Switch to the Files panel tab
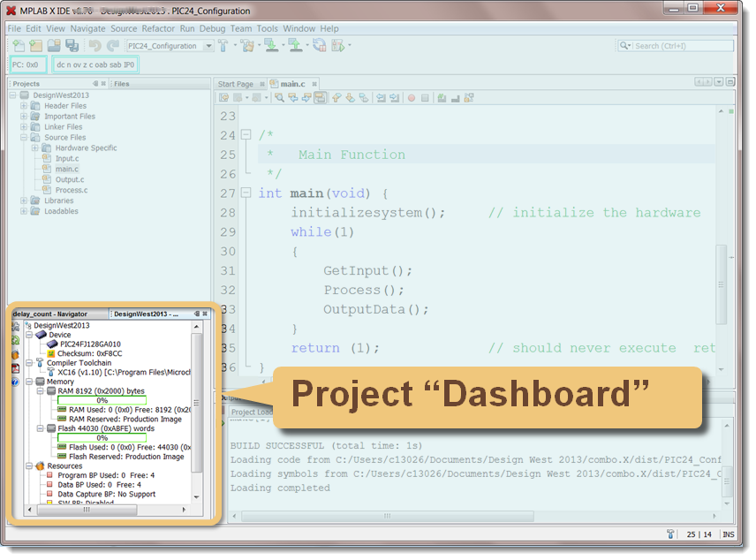The image size is (756, 560). coord(122,84)
